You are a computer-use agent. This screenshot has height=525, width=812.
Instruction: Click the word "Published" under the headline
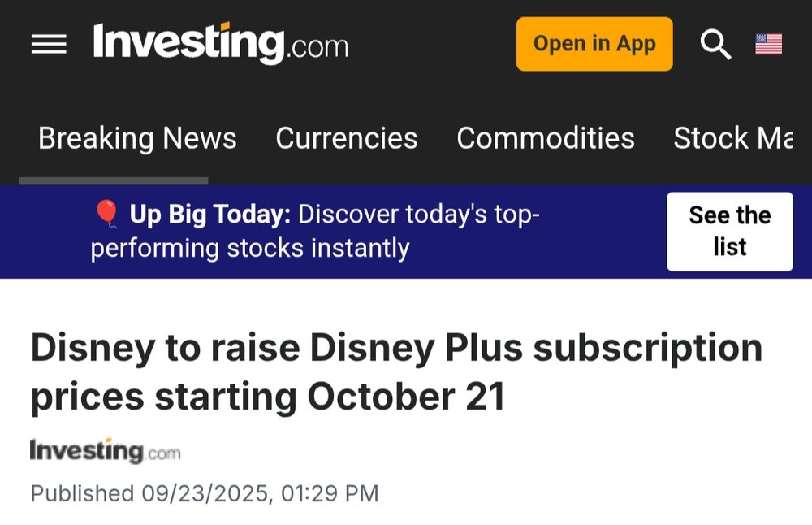pyautogui.click(x=82, y=493)
